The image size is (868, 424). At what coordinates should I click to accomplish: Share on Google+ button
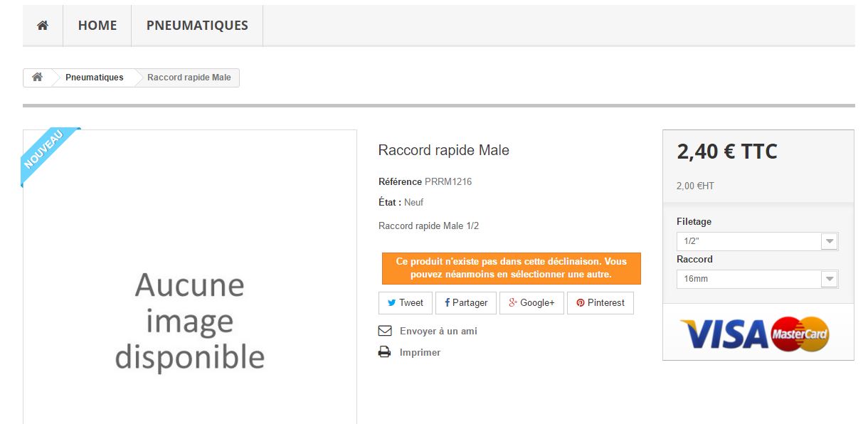coord(531,302)
